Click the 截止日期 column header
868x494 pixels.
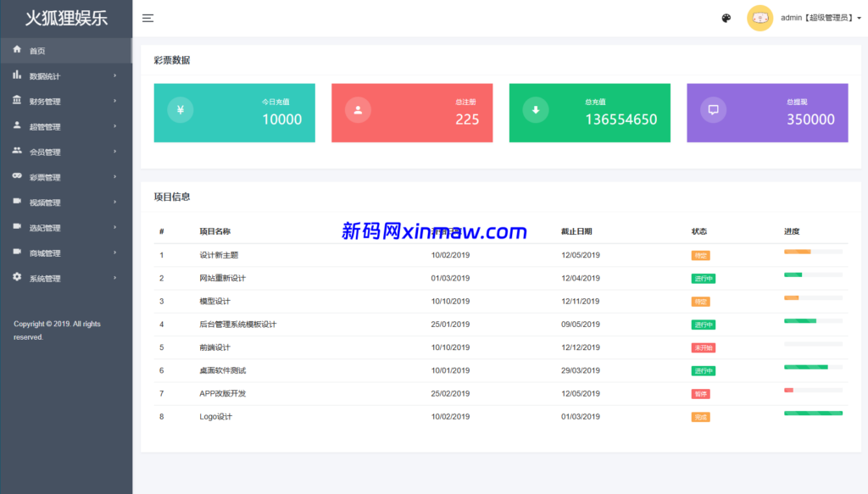576,231
